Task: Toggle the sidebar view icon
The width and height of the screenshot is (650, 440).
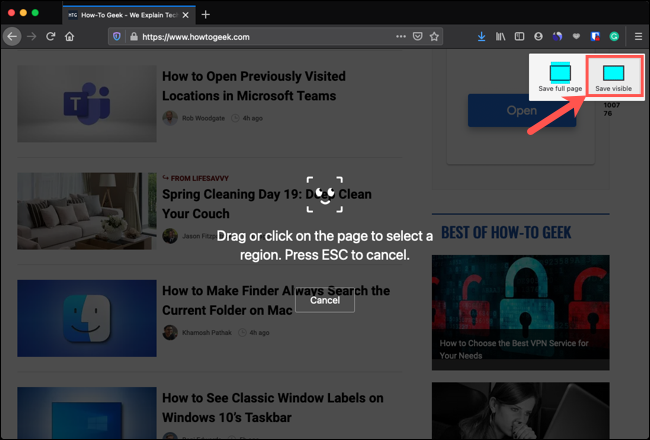Action: click(x=519, y=37)
